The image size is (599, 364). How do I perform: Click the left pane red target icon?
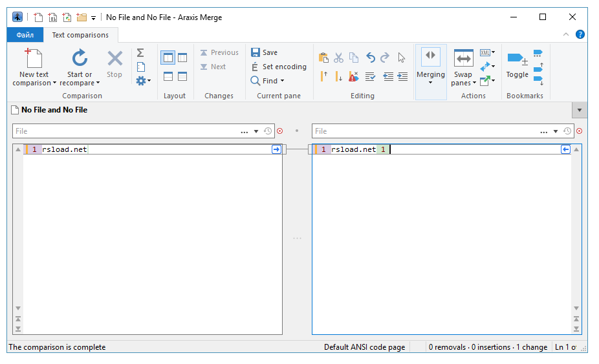[x=280, y=131]
